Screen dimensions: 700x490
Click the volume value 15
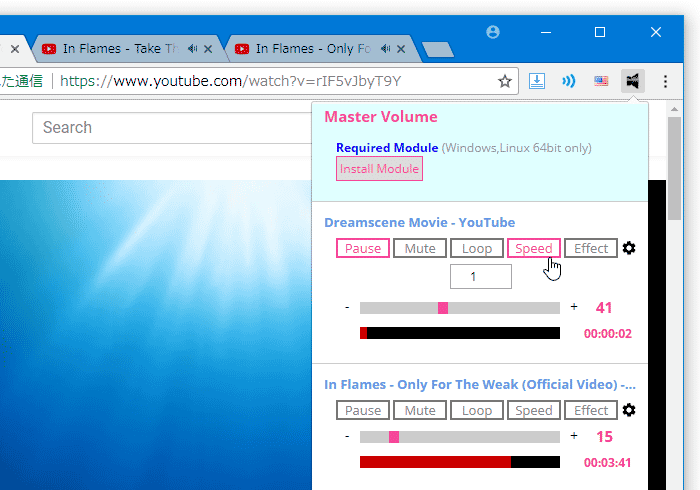coord(604,436)
